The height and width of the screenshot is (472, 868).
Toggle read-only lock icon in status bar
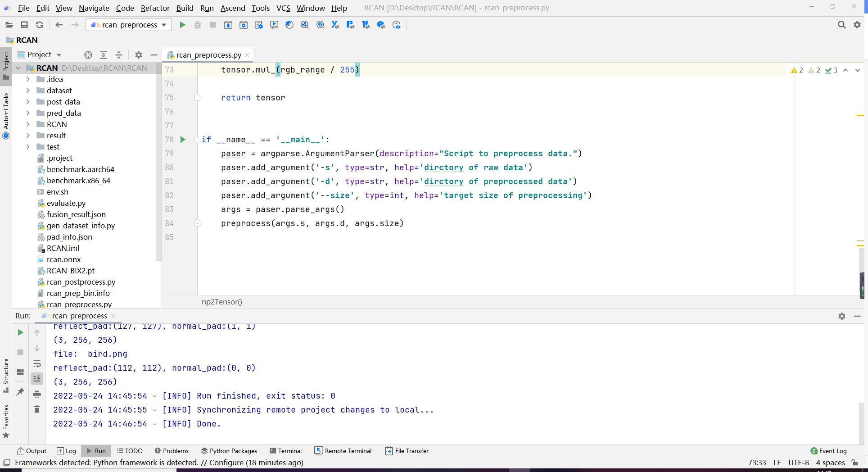pos(855,463)
